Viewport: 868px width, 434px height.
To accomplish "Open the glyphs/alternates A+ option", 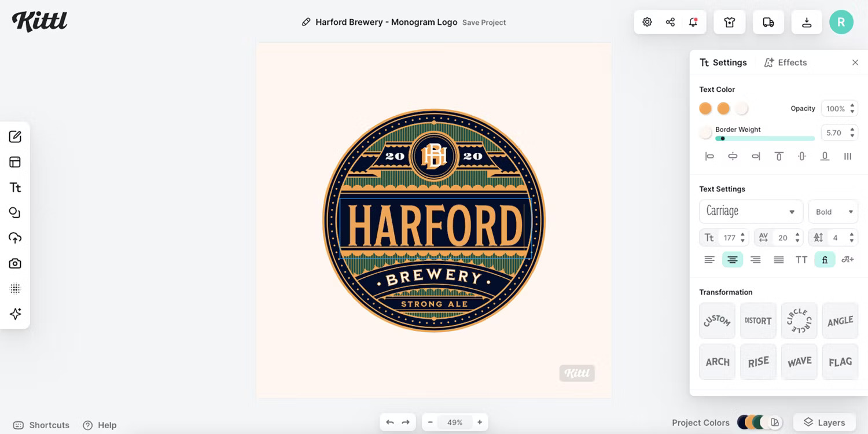I will [848, 260].
